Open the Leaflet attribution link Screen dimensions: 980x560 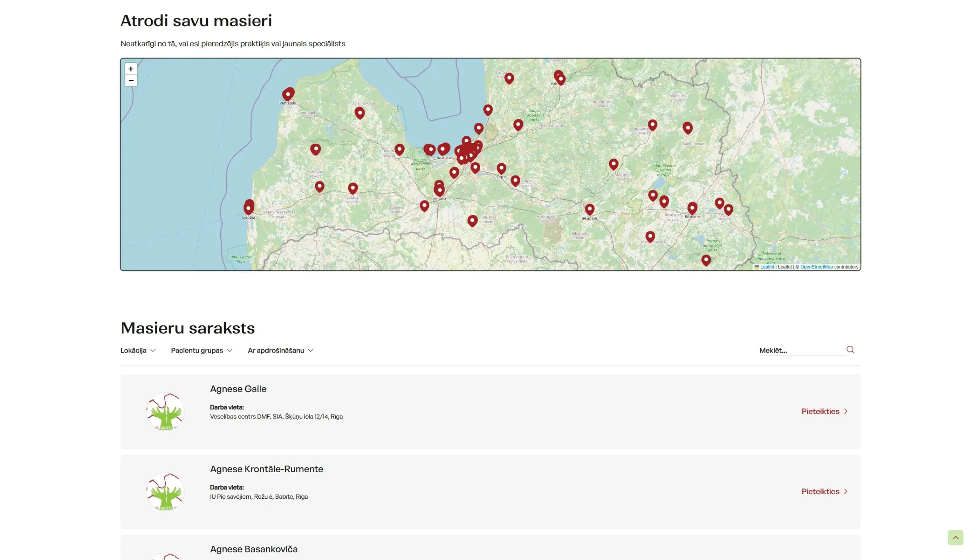tap(766, 267)
